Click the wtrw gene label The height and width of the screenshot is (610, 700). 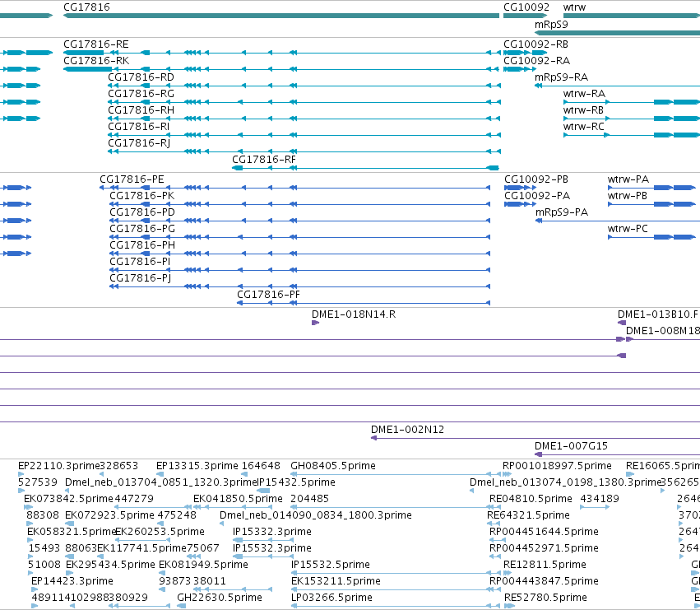tap(574, 7)
